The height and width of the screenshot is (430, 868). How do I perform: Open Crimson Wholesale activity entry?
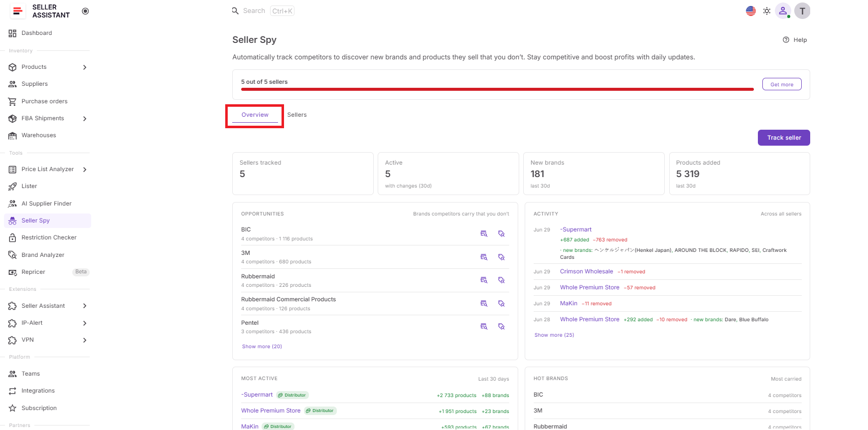(x=586, y=271)
